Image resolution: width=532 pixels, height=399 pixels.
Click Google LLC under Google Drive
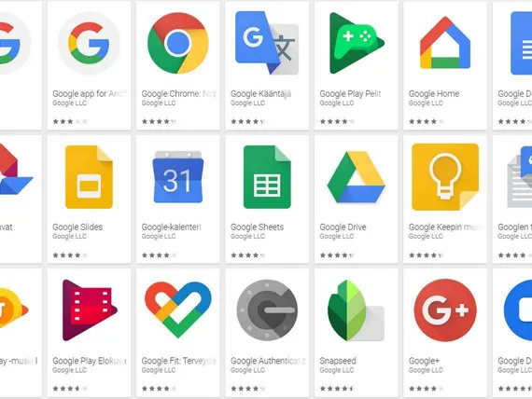337,236
